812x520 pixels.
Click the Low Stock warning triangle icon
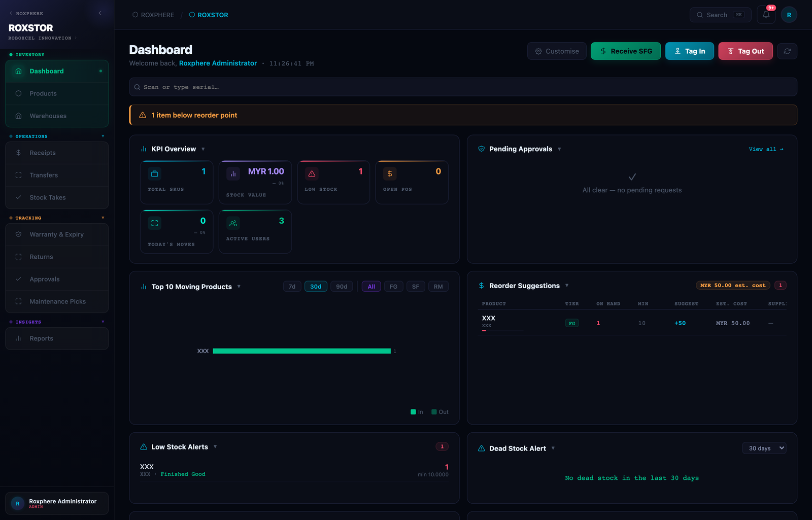point(312,174)
